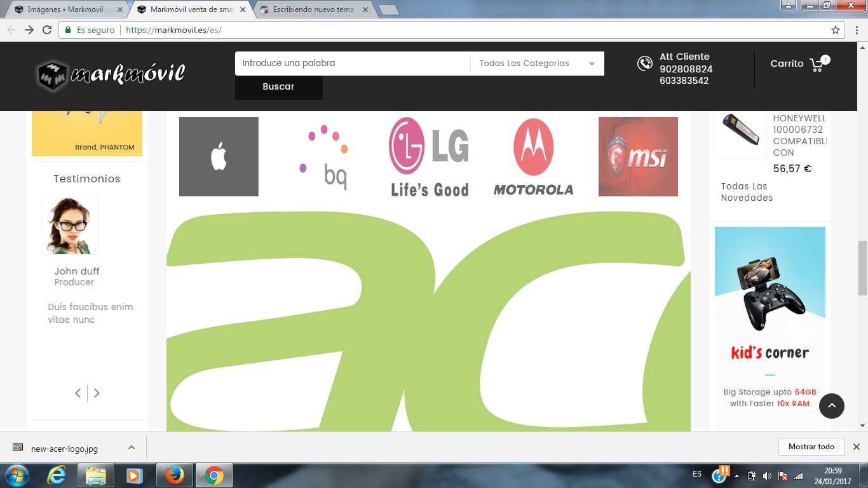Open the Honeywell 100006732 product link

pyautogui.click(x=800, y=135)
